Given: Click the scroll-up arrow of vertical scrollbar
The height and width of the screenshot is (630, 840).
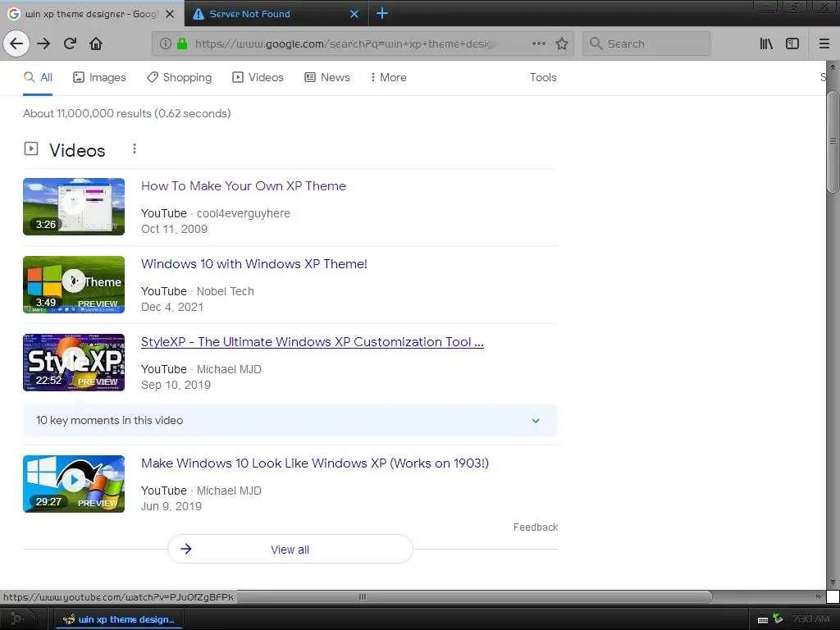Looking at the screenshot, I should click(833, 67).
